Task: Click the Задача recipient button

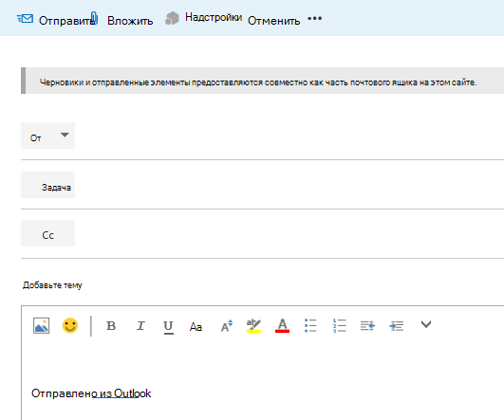Action: click(47, 185)
